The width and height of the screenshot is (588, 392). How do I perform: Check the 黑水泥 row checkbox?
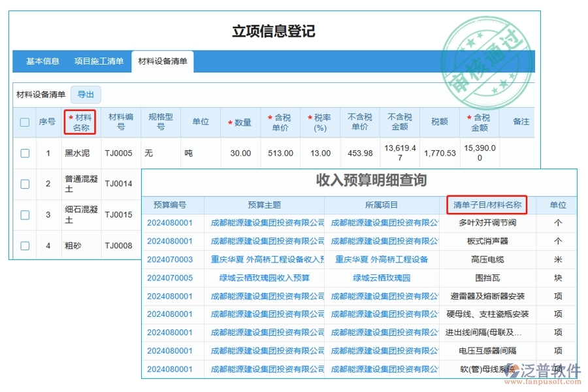click(24, 153)
